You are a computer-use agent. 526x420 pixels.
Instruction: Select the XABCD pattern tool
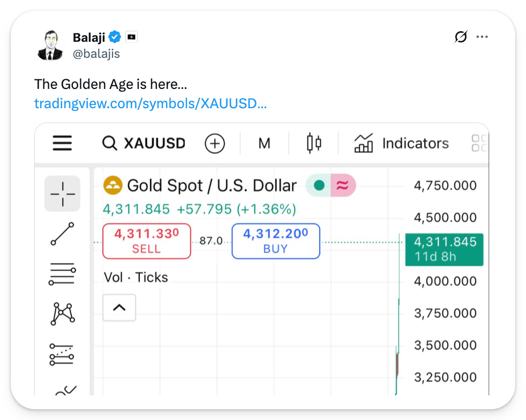62,313
